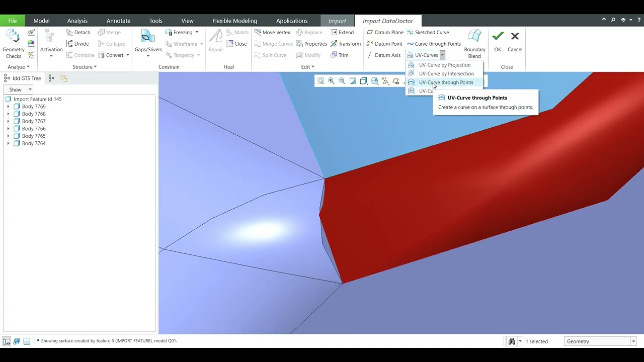
Task: Create a Datum Point
Action: click(x=384, y=44)
